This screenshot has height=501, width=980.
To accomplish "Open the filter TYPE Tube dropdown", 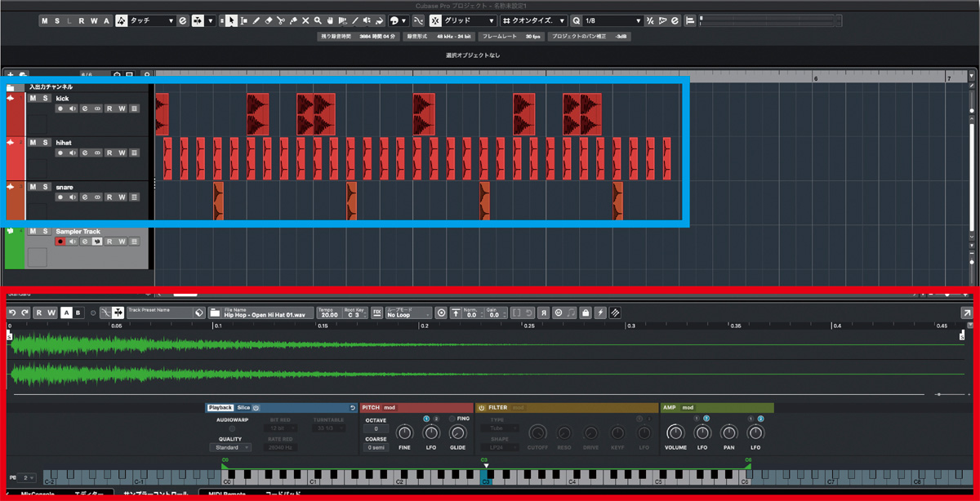I will pyautogui.click(x=500, y=428).
